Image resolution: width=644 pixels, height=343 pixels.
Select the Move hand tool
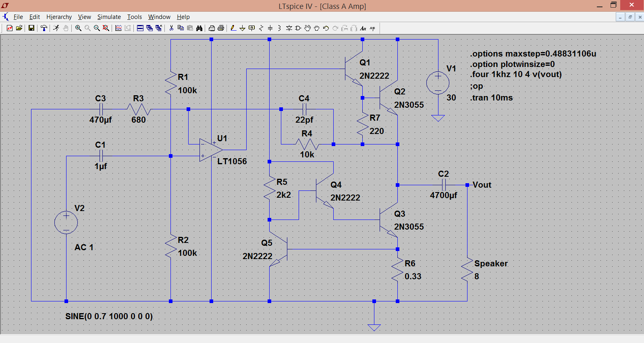[307, 28]
